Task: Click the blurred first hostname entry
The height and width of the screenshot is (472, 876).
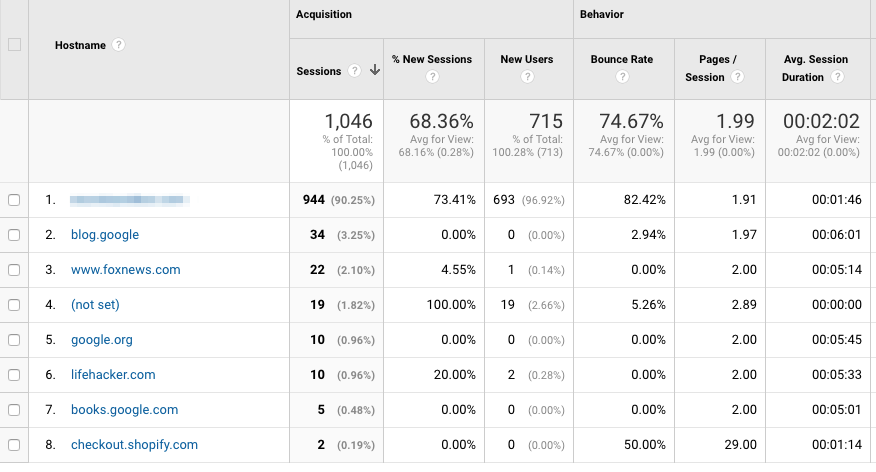Action: click(x=130, y=200)
